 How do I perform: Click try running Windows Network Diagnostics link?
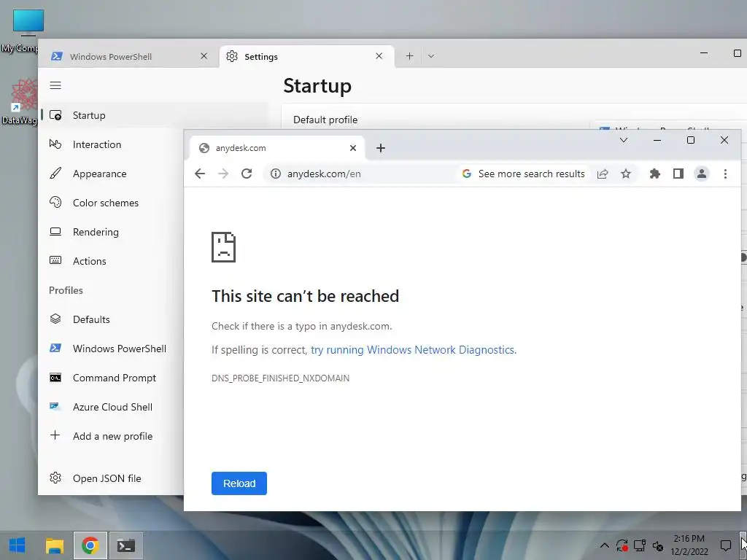pyautogui.click(x=414, y=349)
